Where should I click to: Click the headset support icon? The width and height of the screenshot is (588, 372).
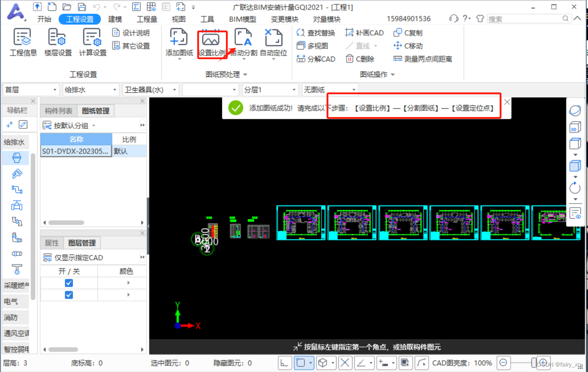pyautogui.click(x=454, y=19)
